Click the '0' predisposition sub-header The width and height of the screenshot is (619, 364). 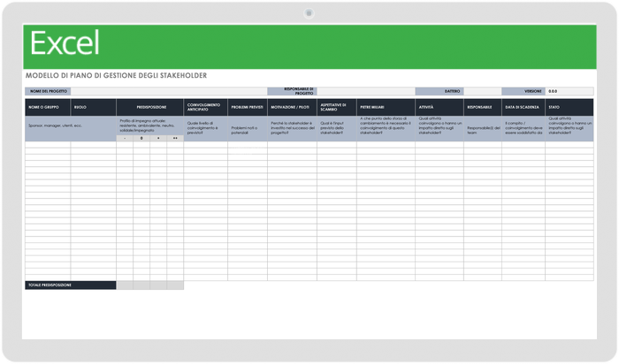(141, 139)
